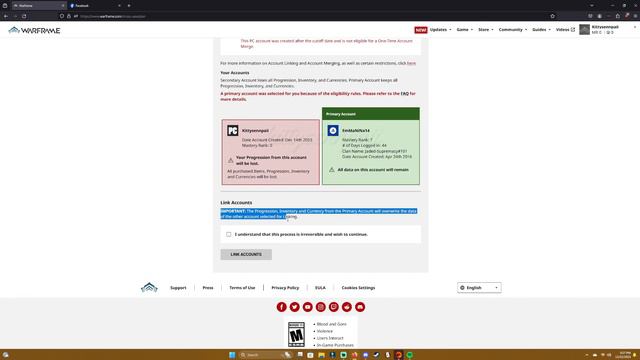Open the Reddit icon in the footer
The image size is (640, 360).
[x=347, y=307]
